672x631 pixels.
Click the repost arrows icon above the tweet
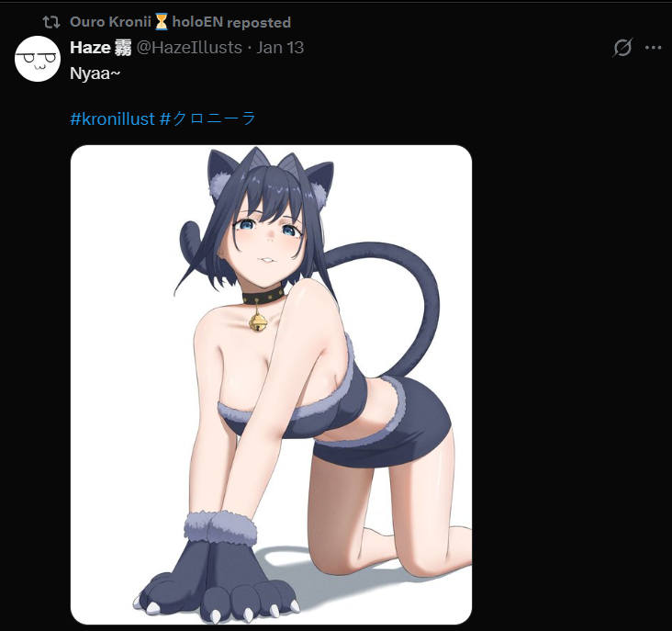click(x=51, y=22)
